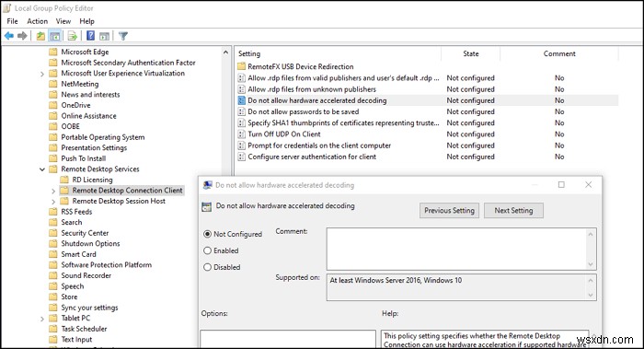Click the policy icon beside Turn Off UDP On Client
Image resolution: width=644 pixels, height=349 pixels.
[x=241, y=134]
